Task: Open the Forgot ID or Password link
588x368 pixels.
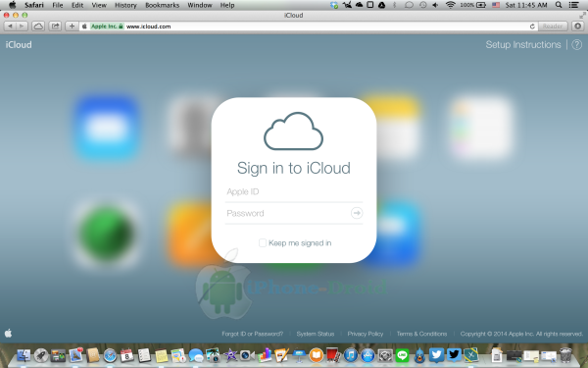Action: point(253,334)
